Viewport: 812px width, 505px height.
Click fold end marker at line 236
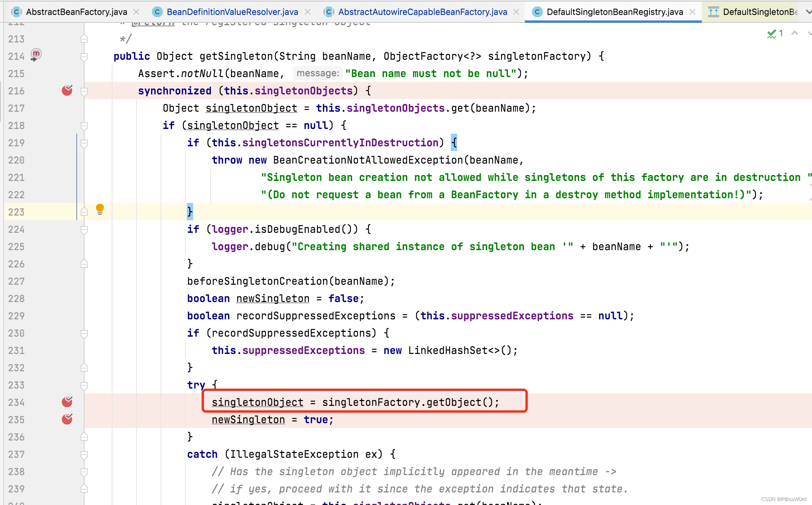point(84,436)
